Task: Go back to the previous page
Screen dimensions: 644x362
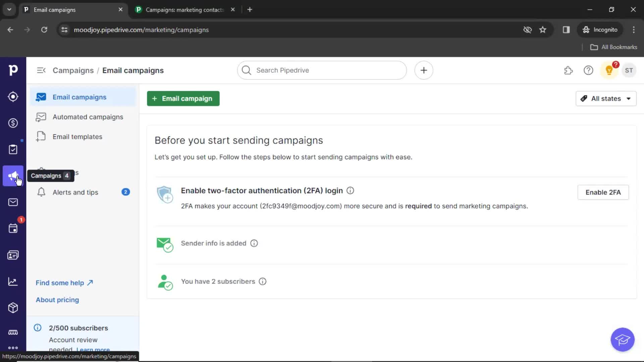Action: (10, 30)
